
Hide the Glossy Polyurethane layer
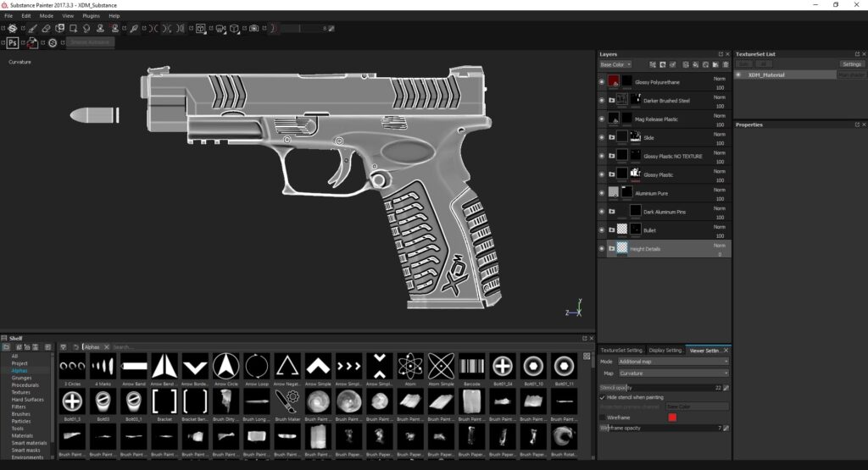click(602, 82)
